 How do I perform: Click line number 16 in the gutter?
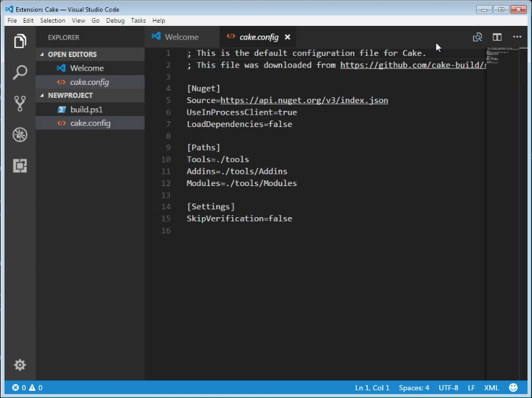166,231
